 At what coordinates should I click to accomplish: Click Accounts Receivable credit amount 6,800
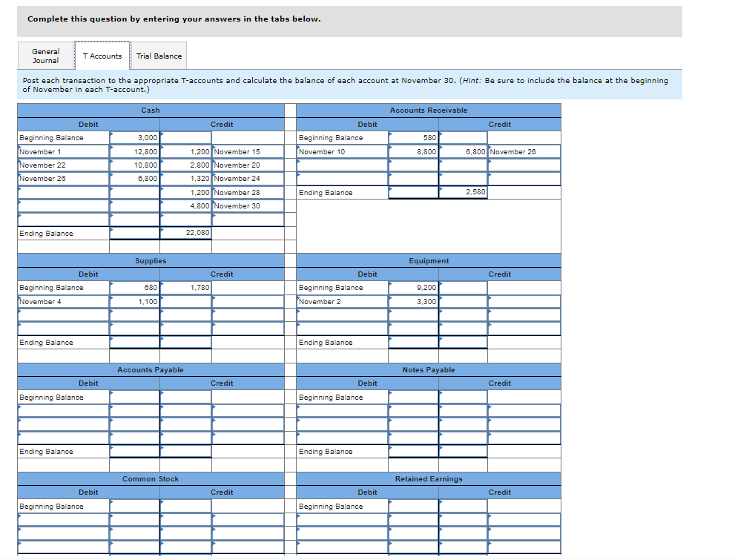pyautogui.click(x=463, y=152)
